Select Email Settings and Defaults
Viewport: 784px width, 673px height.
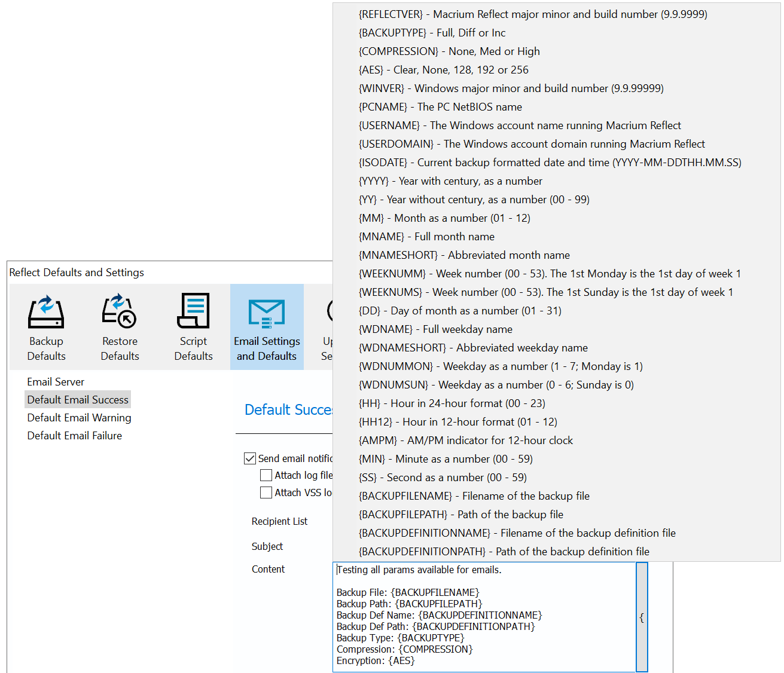(267, 327)
